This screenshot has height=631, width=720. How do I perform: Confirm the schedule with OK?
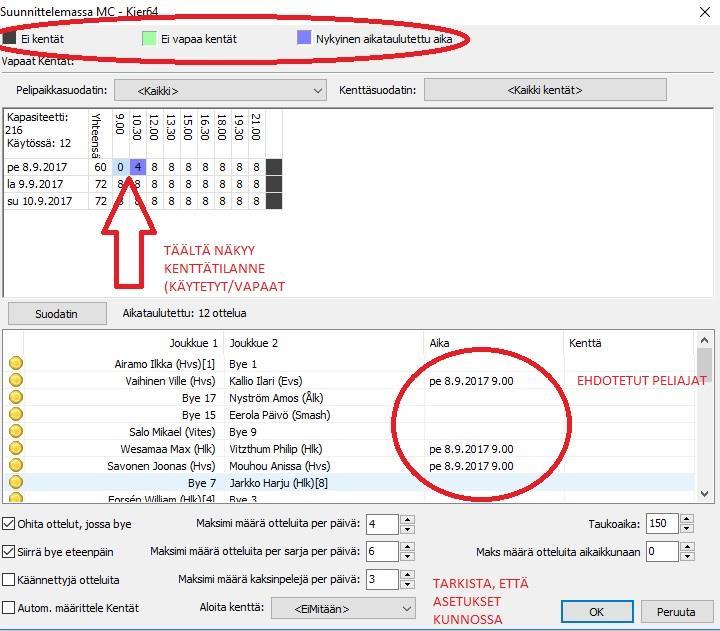coord(597,612)
